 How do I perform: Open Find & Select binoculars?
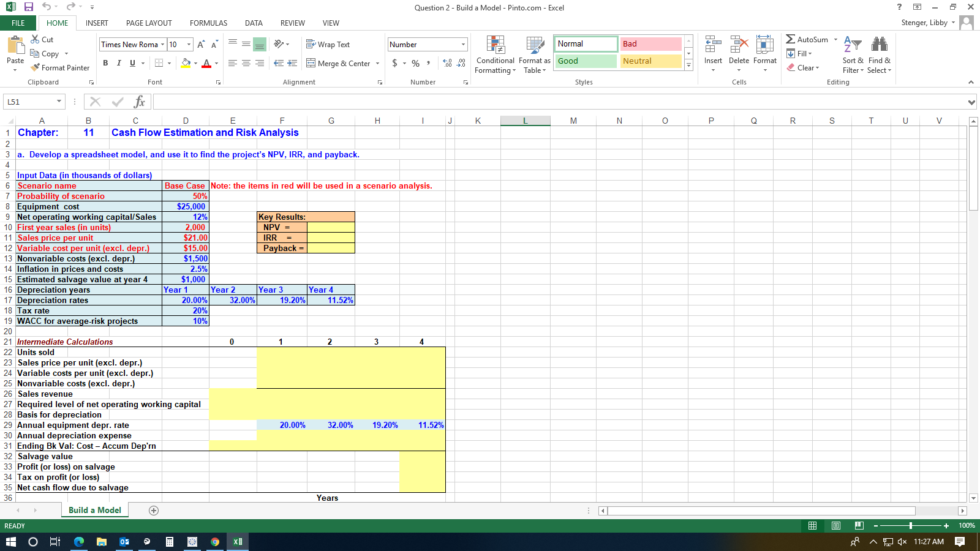click(x=880, y=54)
